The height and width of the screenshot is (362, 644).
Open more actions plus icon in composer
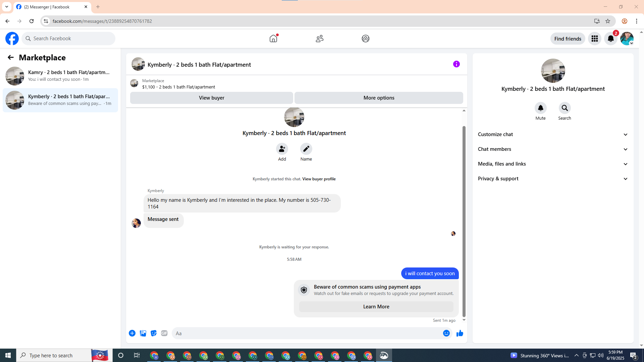132,333
